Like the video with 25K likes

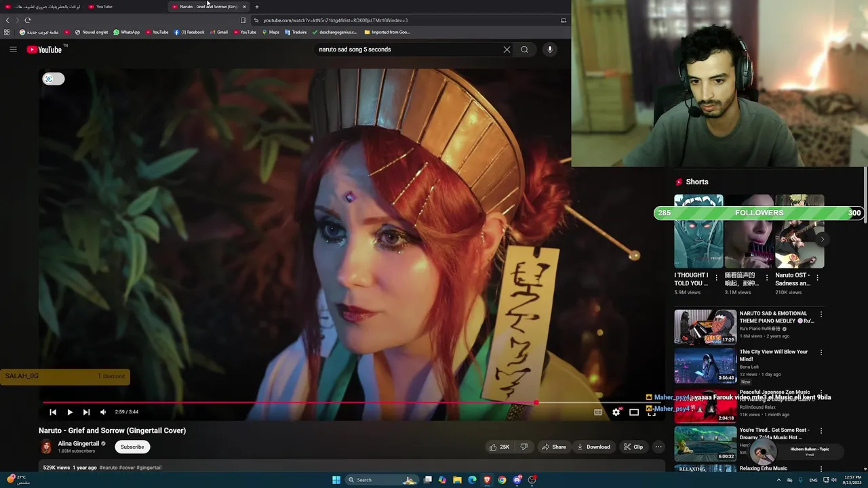[499, 447]
